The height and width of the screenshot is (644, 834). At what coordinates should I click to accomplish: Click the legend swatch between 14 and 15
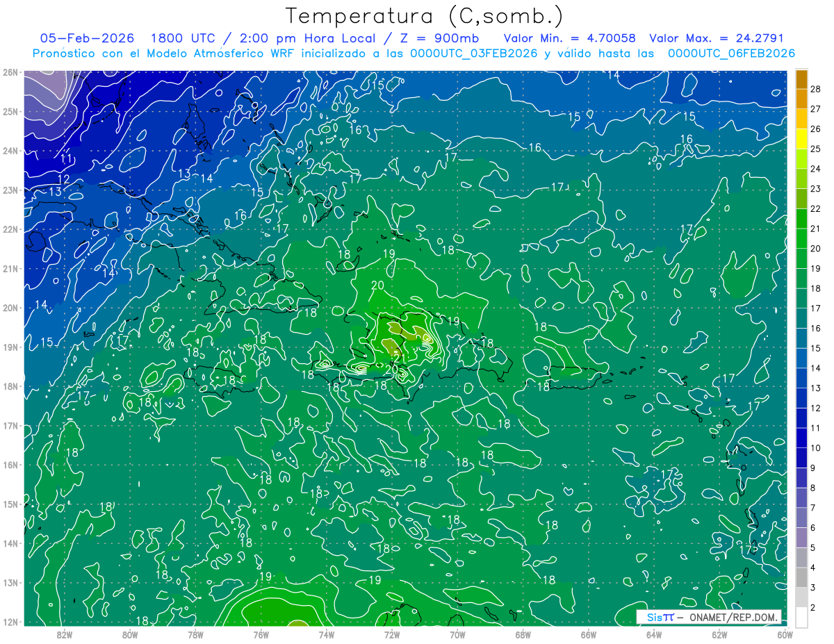(801, 358)
